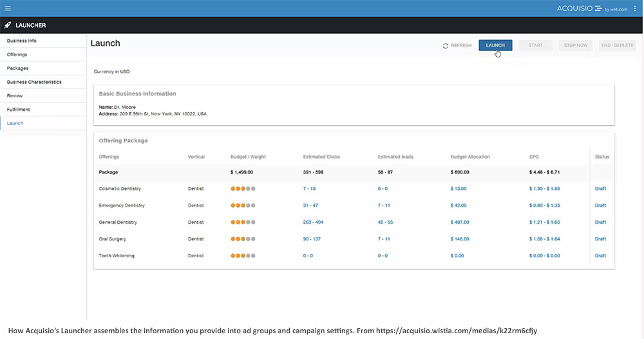Open the Fulfillment sidebar item
This screenshot has width=644, height=339.
coord(19,110)
